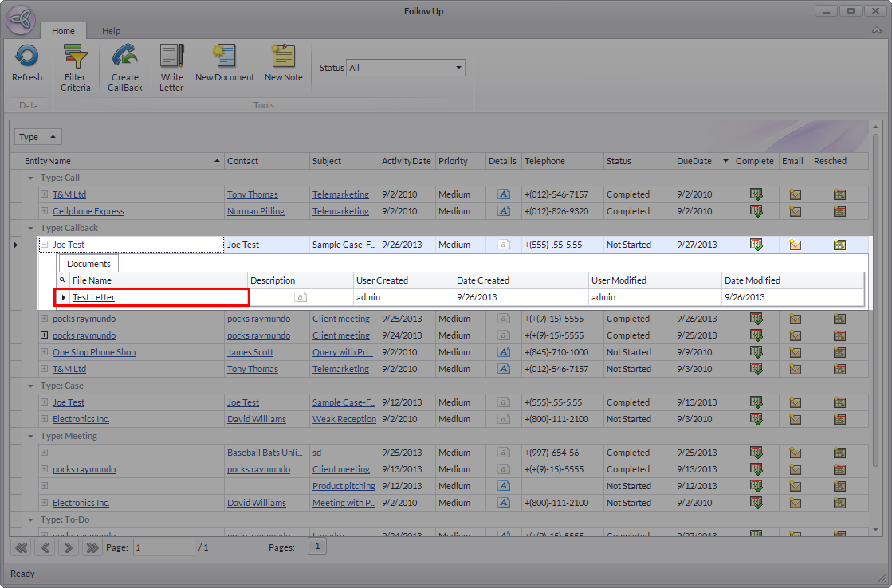Click the New Note icon
Screen dimensions: 892x588
coord(283,57)
